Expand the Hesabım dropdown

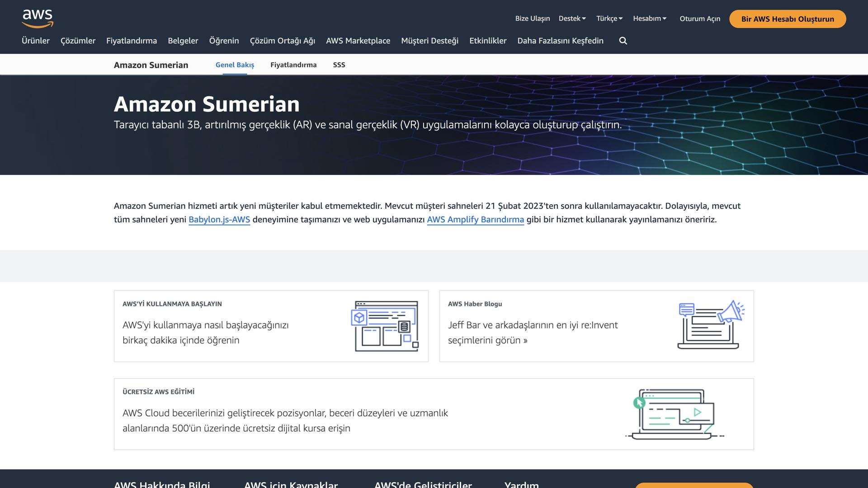tap(650, 18)
